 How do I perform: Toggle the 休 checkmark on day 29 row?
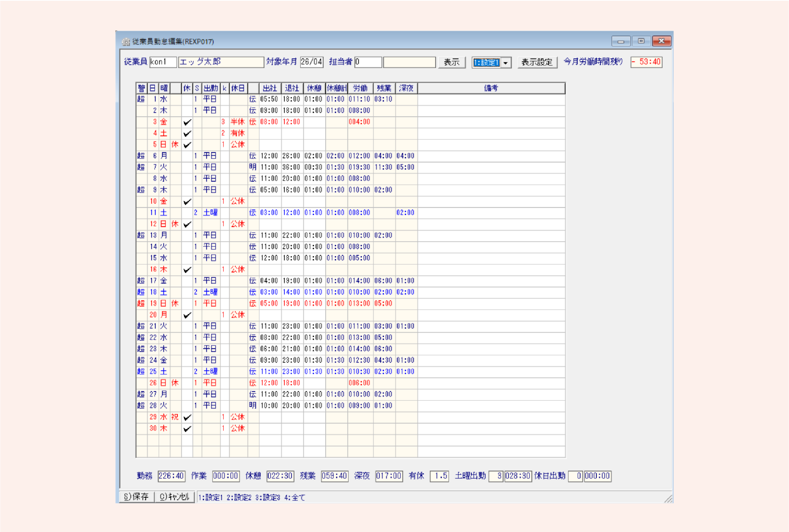coord(187,417)
